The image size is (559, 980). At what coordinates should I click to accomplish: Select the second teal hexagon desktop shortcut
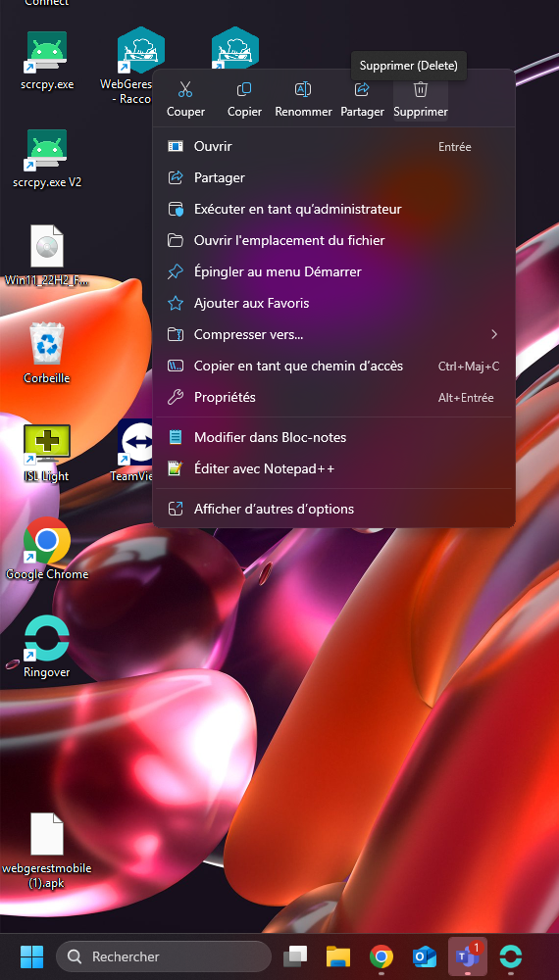coord(234,49)
